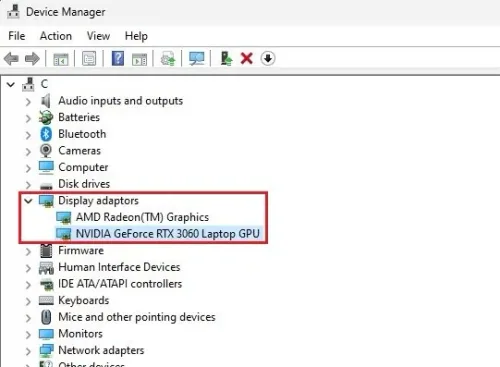Expand IDE ATA/ATAPI controllers
Screen dimensions: 500x367
point(28,285)
